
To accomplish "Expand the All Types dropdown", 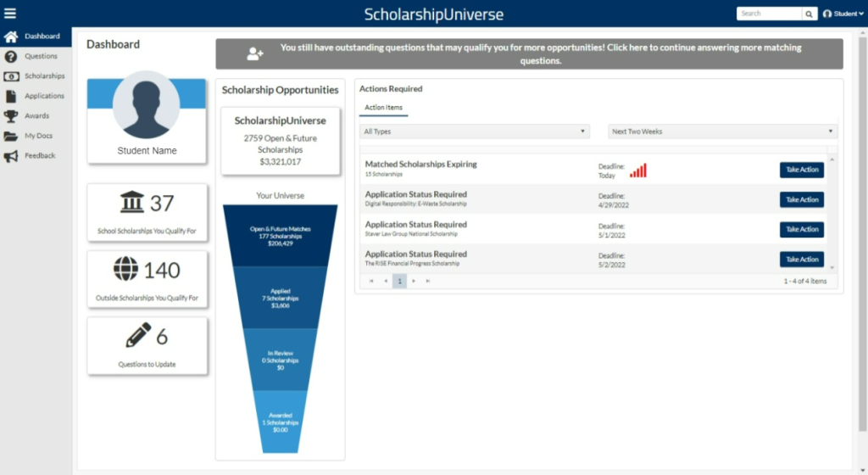I will (475, 131).
